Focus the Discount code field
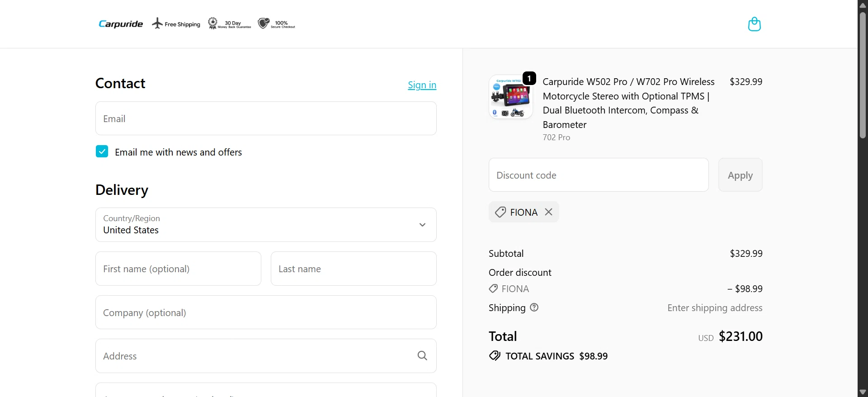Viewport: 868px width, 397px height. (x=599, y=175)
